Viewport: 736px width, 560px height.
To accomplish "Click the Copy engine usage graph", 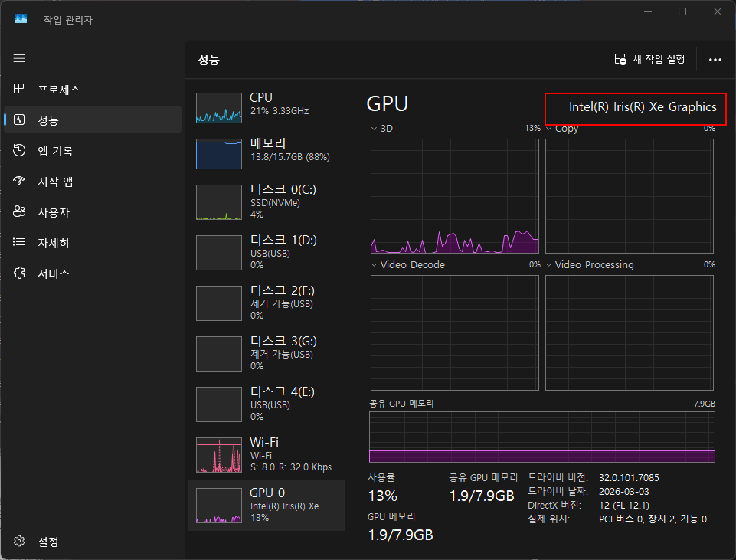I will click(629, 196).
